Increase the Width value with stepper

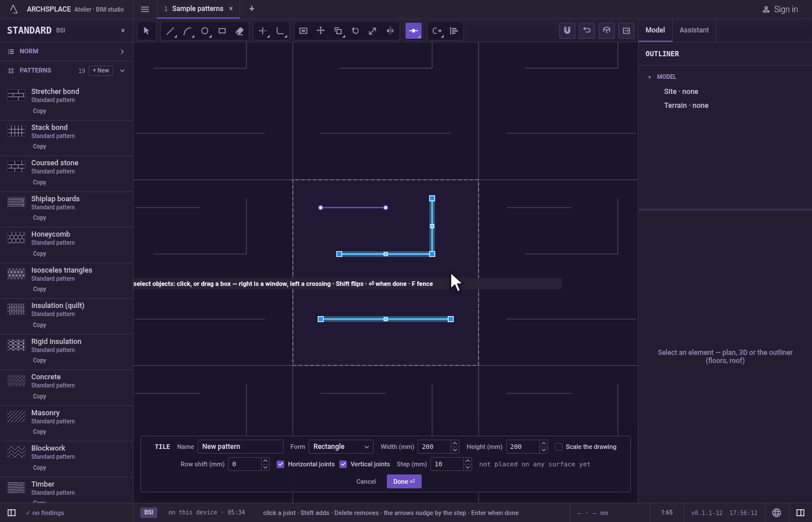point(455,444)
